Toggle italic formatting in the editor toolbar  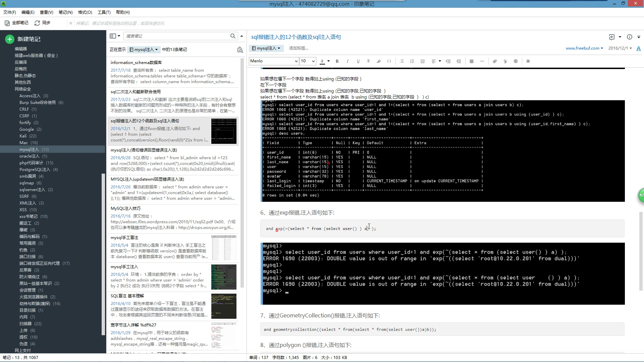(x=347, y=61)
